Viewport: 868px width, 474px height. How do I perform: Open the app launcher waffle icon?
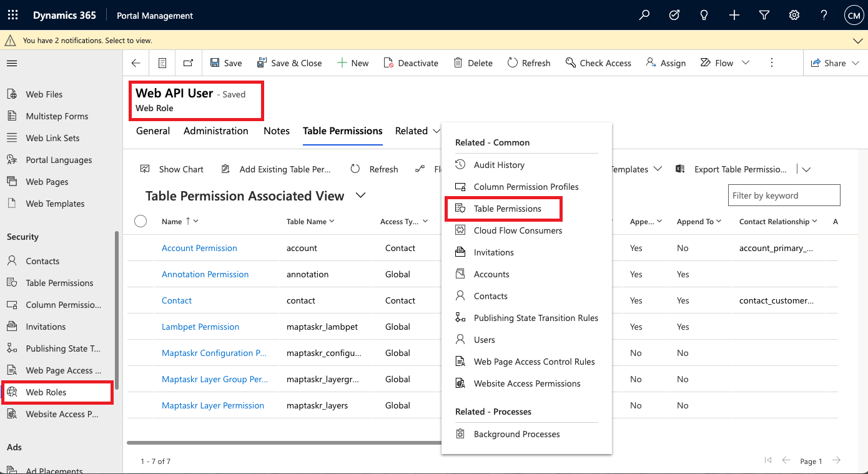coord(12,15)
